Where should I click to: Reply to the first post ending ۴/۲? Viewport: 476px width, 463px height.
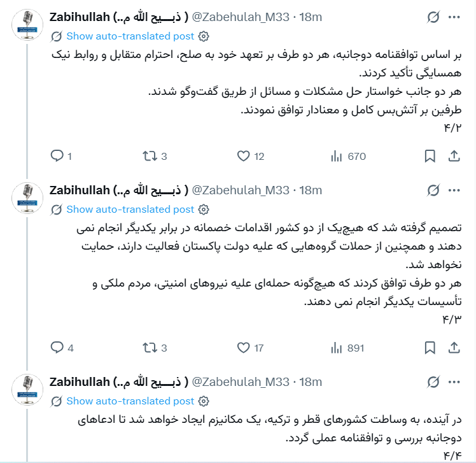coord(57,156)
